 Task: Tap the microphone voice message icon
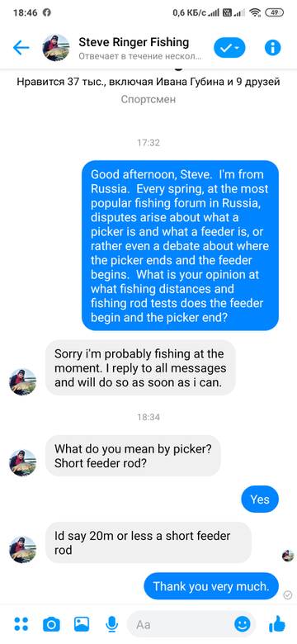tap(111, 625)
